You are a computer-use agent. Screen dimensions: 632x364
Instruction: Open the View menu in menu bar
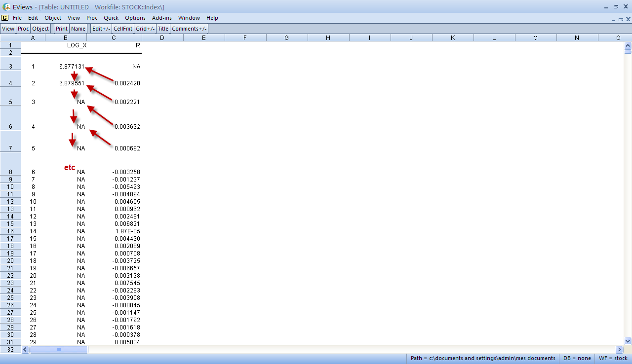(x=74, y=18)
